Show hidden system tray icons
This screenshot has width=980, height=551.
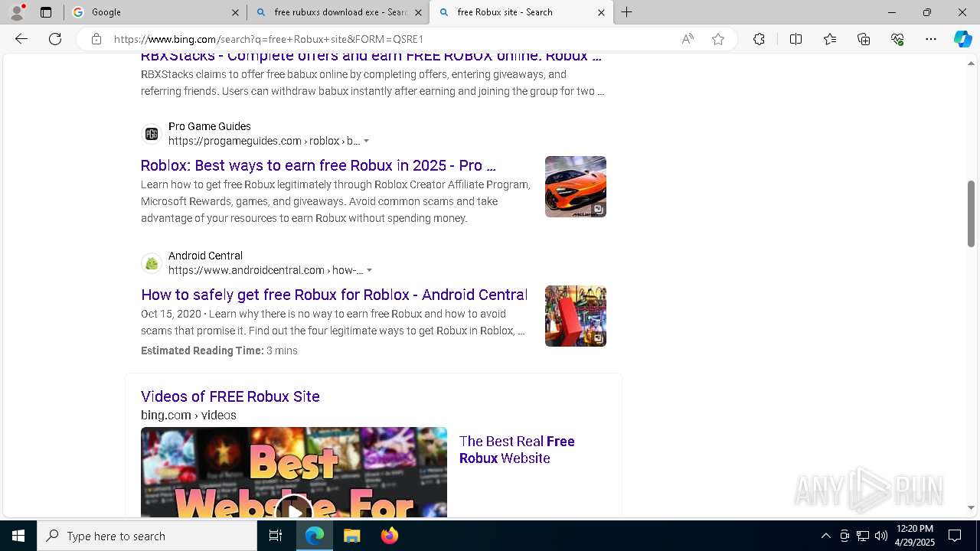tap(825, 536)
